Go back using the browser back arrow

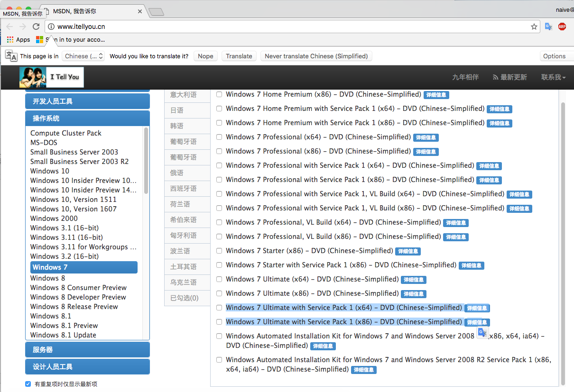pyautogui.click(x=9, y=27)
